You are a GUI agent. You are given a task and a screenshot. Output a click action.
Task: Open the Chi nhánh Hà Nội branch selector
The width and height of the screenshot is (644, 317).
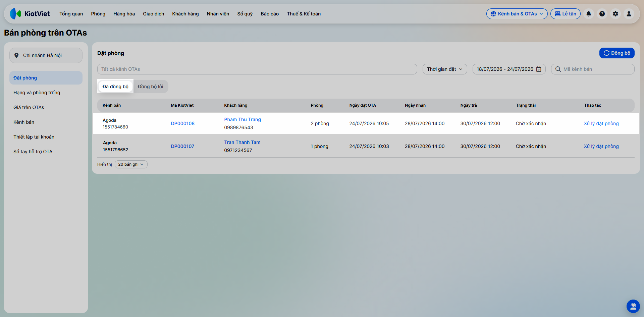46,55
